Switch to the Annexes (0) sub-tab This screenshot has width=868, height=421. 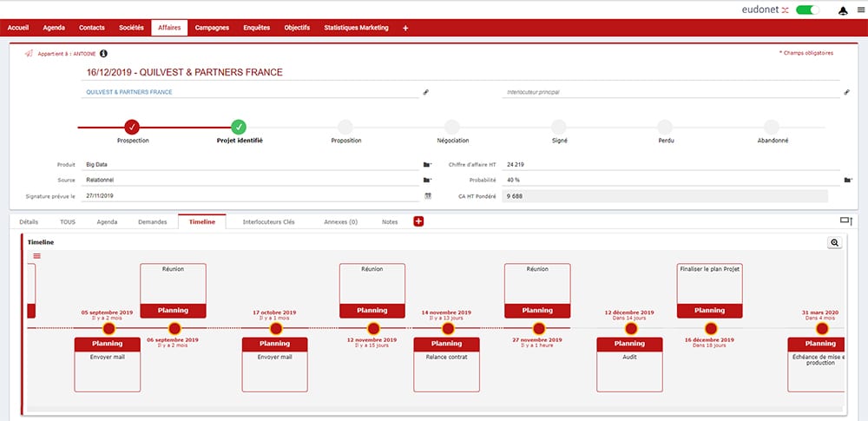(x=341, y=221)
